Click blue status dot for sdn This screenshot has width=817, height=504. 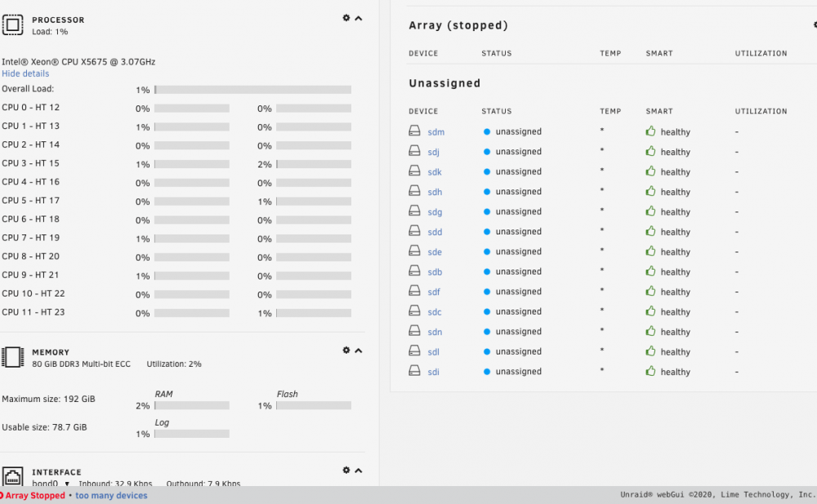tap(487, 332)
